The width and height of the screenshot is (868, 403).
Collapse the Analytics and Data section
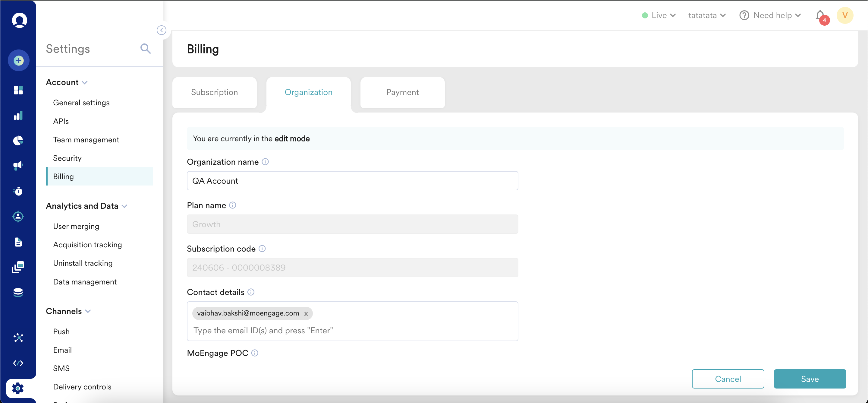pyautogui.click(x=125, y=206)
